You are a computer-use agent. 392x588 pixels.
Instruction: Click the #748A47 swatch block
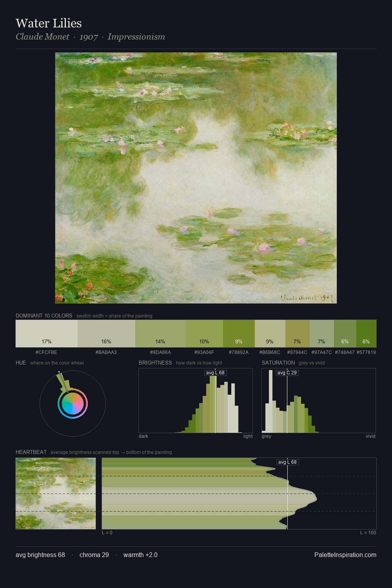point(345,334)
